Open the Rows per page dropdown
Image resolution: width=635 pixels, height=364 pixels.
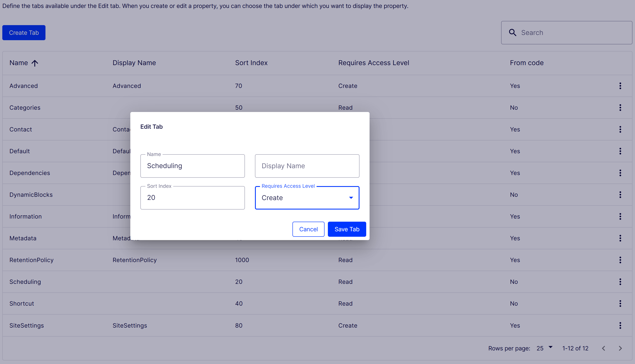click(544, 348)
